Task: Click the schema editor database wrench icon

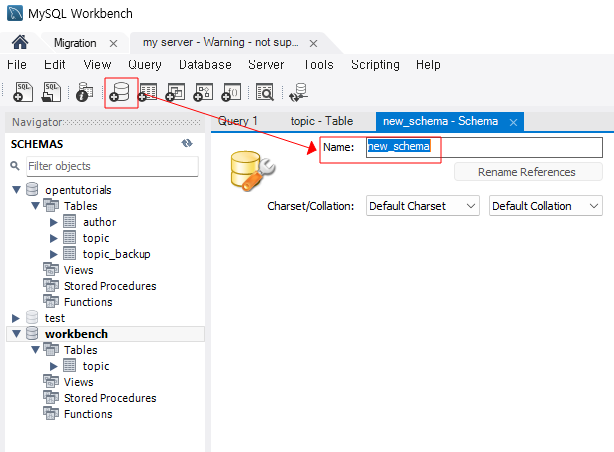Action: pyautogui.click(x=253, y=171)
